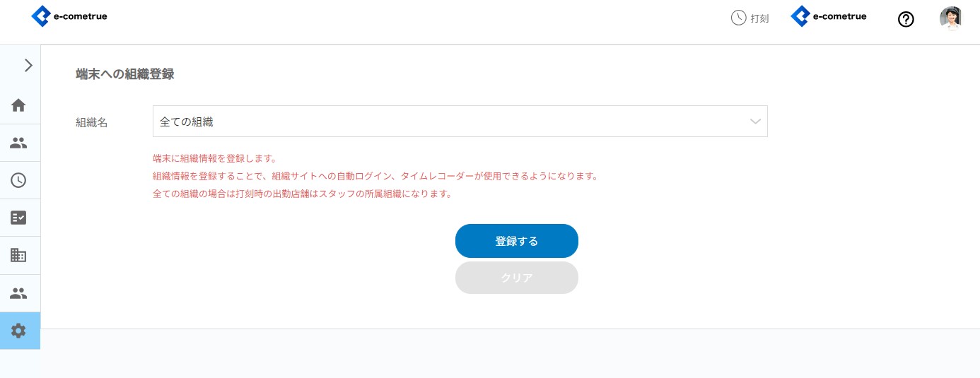Click the e-cometrue logo above the sidebar
980x378 pixels.
point(69,16)
